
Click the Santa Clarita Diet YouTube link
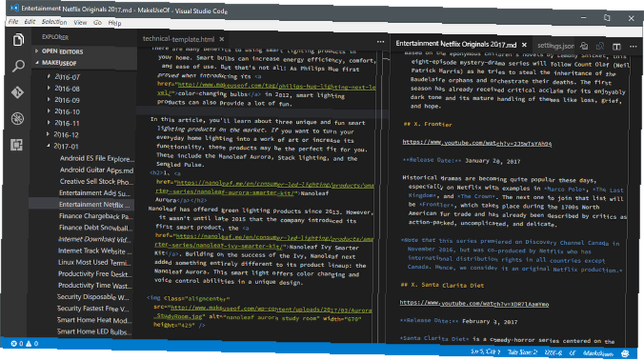click(x=474, y=303)
